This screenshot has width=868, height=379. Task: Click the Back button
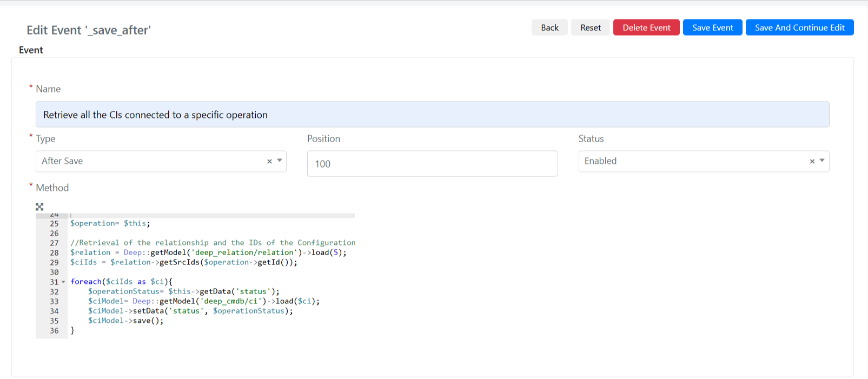(549, 28)
